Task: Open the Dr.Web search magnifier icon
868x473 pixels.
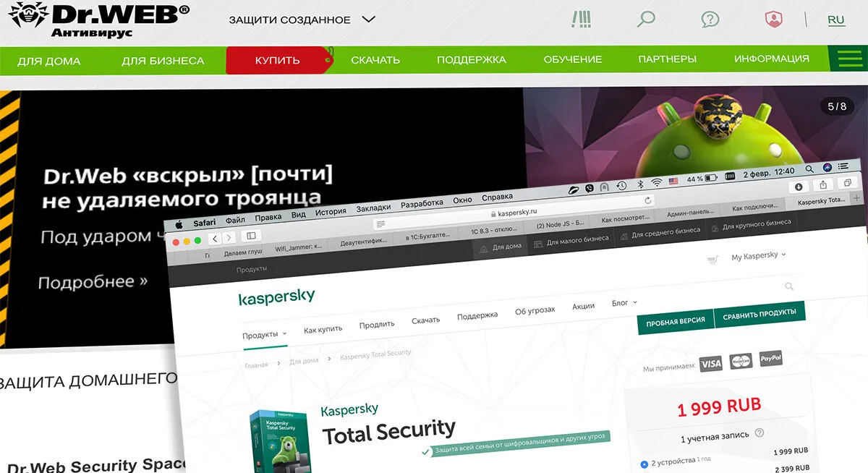Action: (x=645, y=19)
